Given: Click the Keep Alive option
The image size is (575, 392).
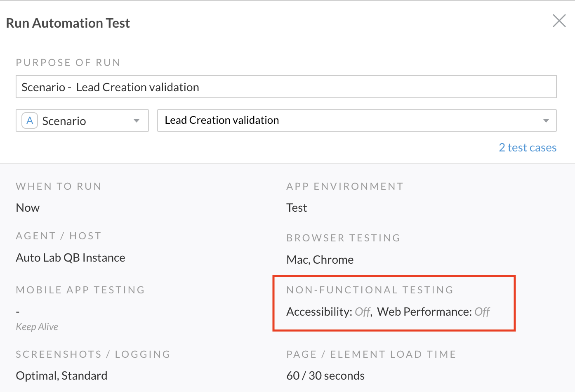Looking at the screenshot, I should (37, 327).
